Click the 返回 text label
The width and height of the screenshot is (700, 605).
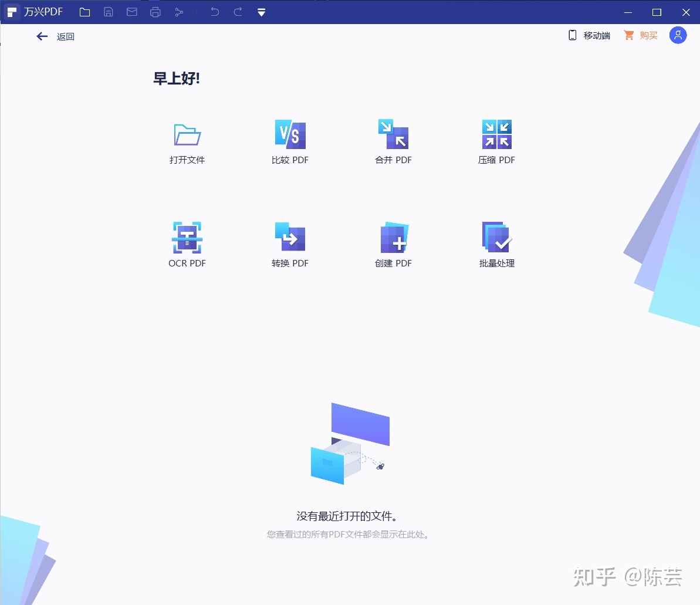point(66,36)
